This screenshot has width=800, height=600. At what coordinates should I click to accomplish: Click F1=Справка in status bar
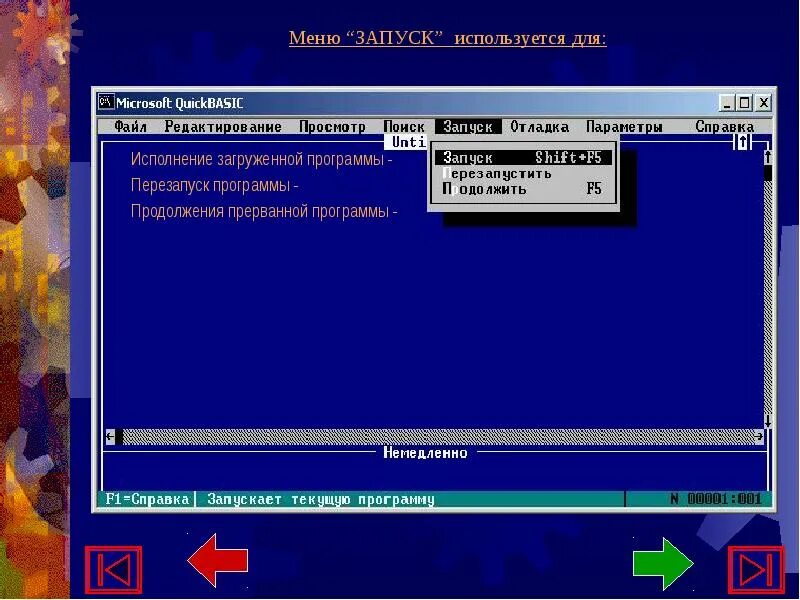(147, 499)
